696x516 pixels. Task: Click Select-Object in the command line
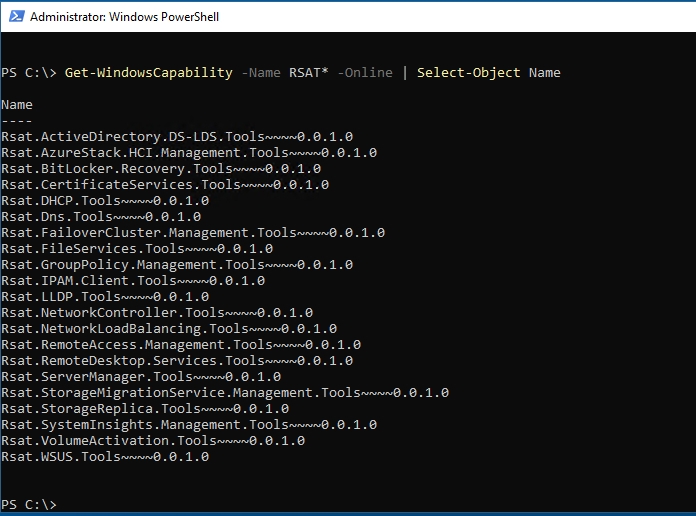click(x=468, y=73)
